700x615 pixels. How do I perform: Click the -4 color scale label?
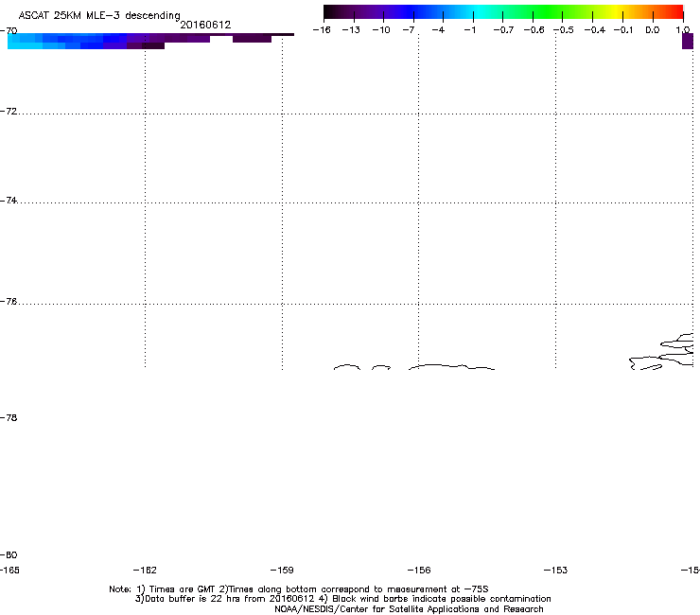(438, 30)
